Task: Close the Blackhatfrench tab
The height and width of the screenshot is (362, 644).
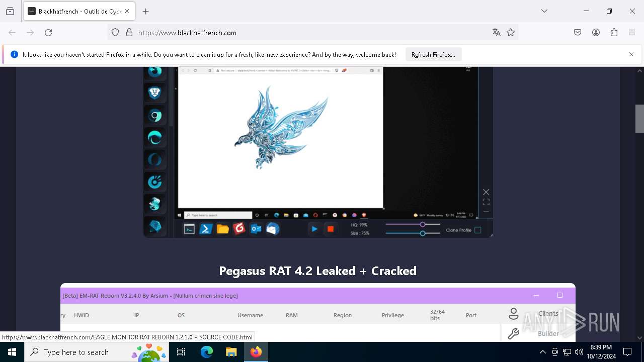Action: [127, 11]
